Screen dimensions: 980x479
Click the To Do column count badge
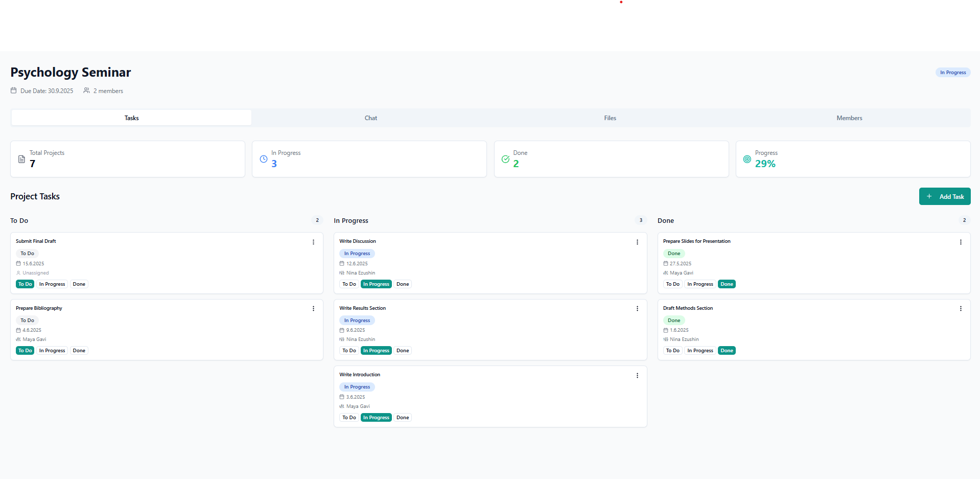[x=317, y=220]
